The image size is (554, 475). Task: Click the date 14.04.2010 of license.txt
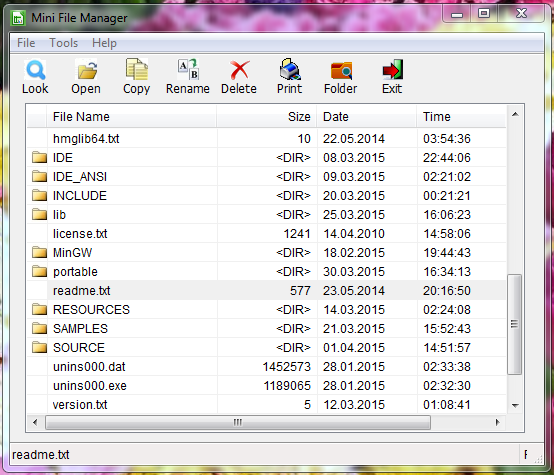click(x=354, y=234)
